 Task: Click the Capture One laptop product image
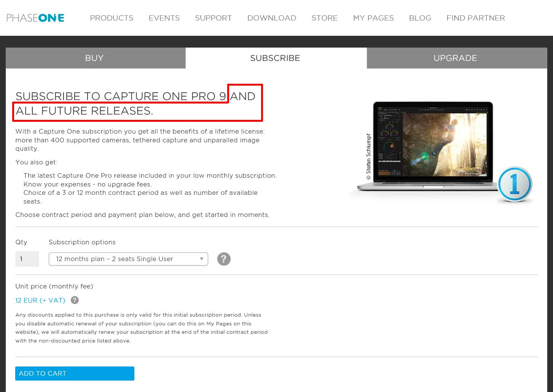441,151
